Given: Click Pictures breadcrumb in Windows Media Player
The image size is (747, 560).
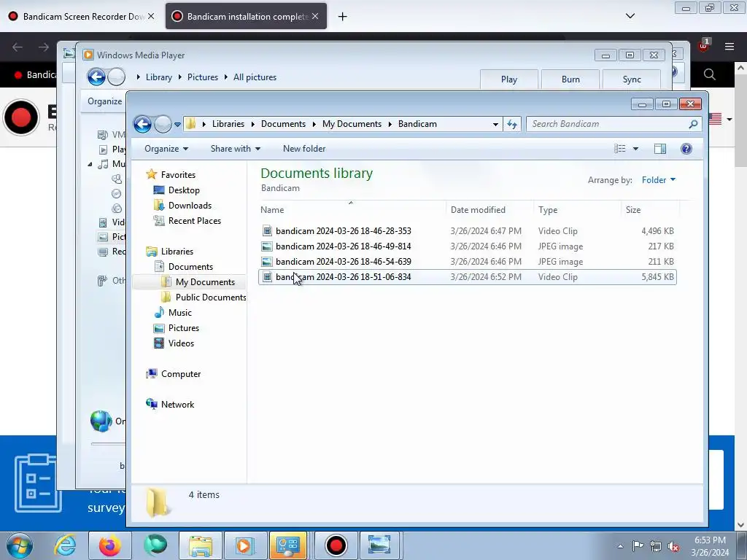Looking at the screenshot, I should (203, 77).
